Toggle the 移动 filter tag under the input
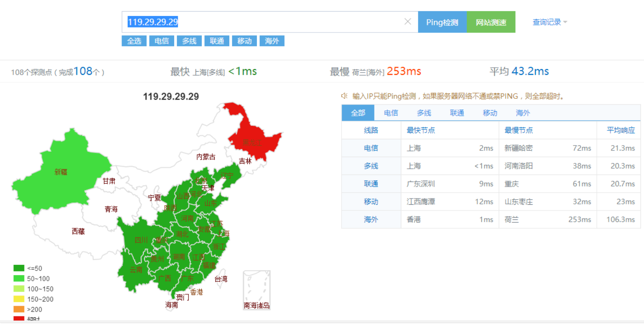 point(245,41)
